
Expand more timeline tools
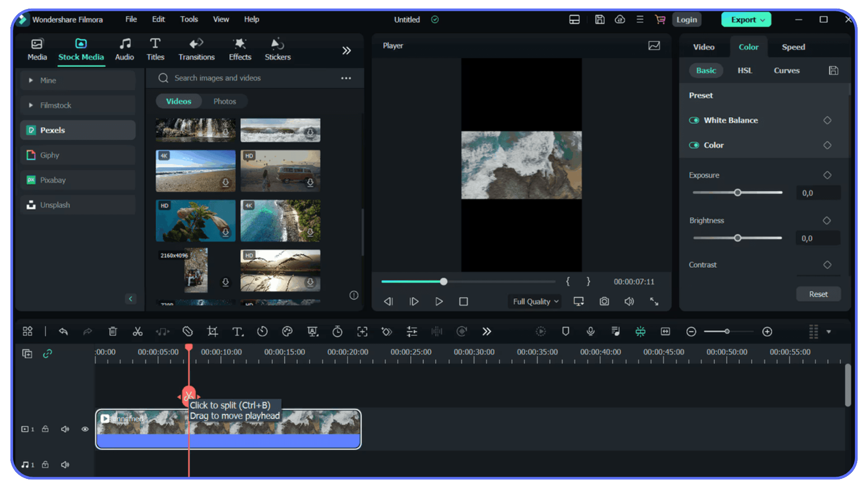click(486, 332)
